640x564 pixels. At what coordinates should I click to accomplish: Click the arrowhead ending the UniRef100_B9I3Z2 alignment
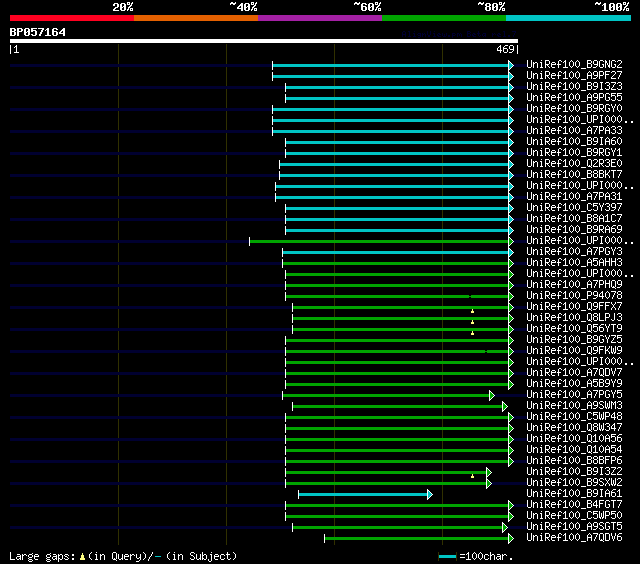tap(489, 473)
